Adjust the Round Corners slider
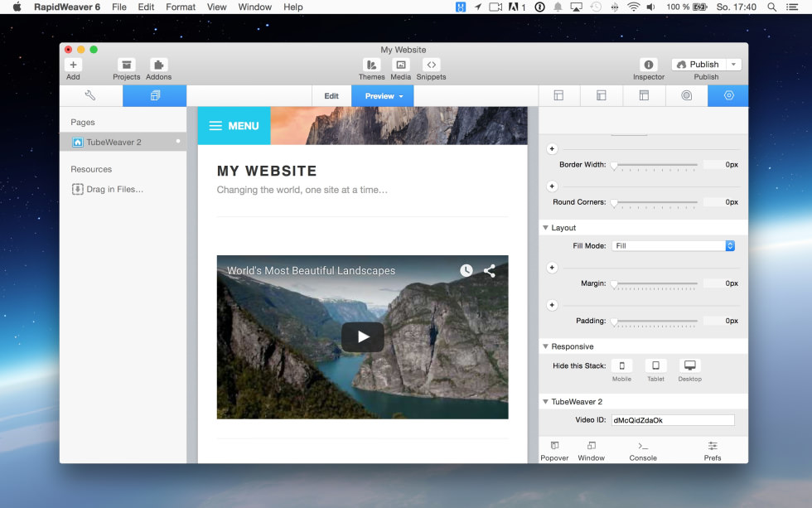 [x=655, y=202]
